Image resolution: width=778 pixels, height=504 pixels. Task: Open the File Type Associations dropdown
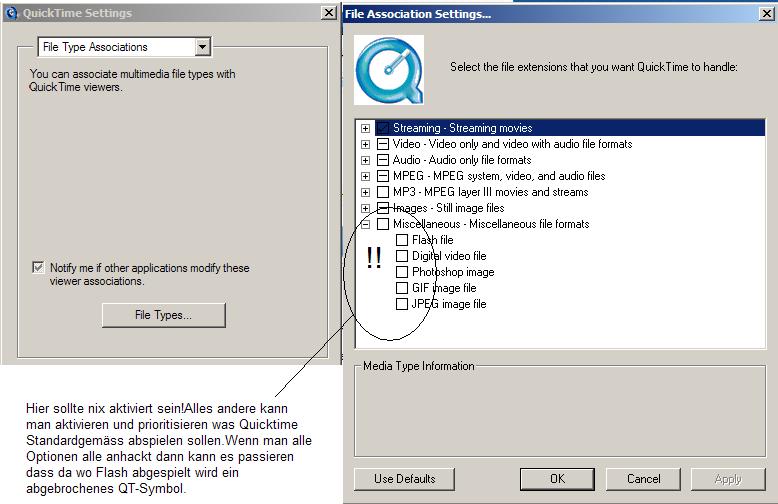pyautogui.click(x=202, y=47)
